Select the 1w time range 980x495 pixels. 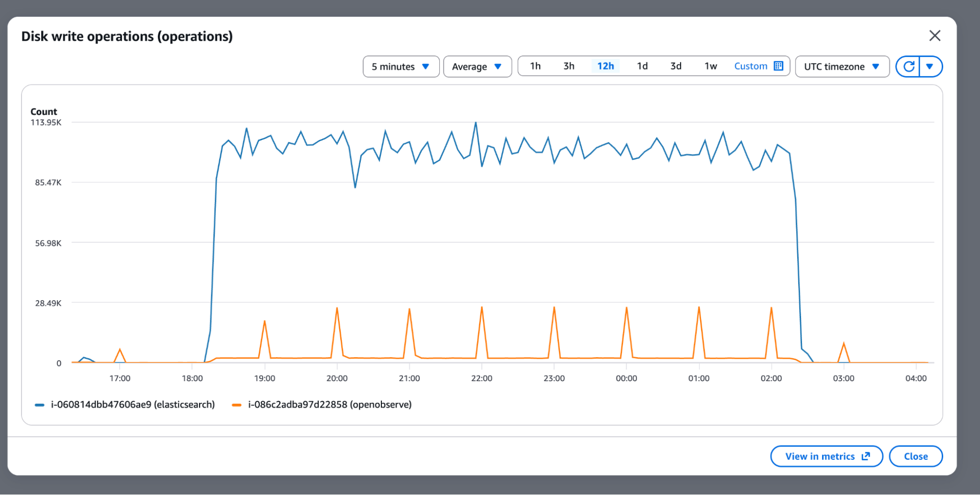click(x=711, y=66)
